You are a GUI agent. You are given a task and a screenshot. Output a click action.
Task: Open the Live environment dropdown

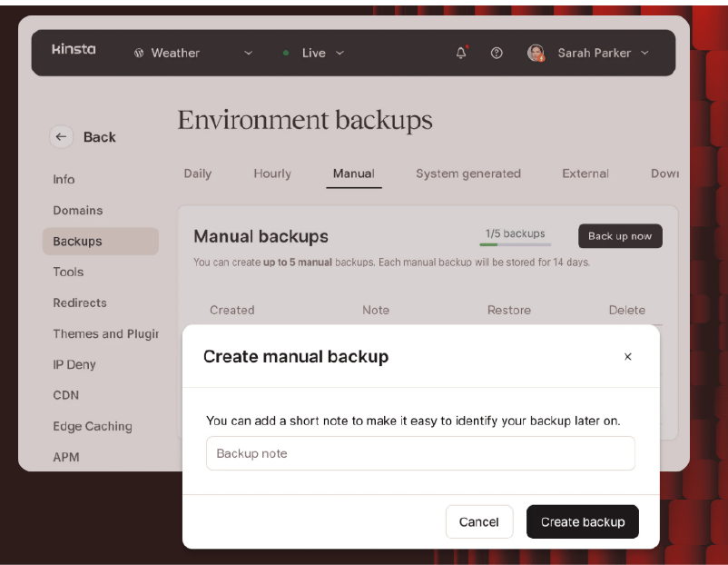pyautogui.click(x=339, y=53)
